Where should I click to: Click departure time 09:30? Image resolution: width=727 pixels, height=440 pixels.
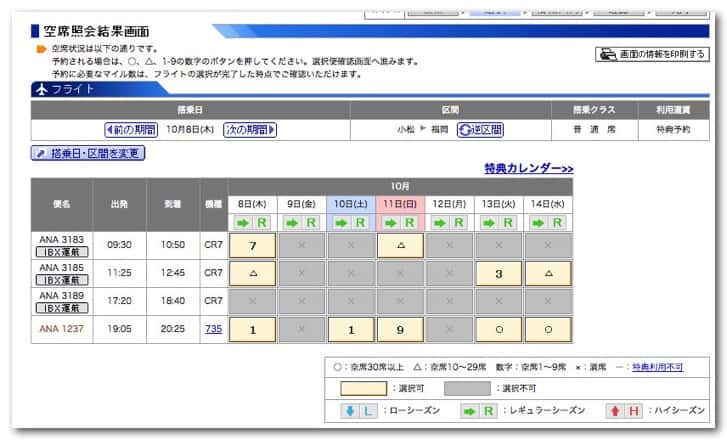pyautogui.click(x=119, y=245)
